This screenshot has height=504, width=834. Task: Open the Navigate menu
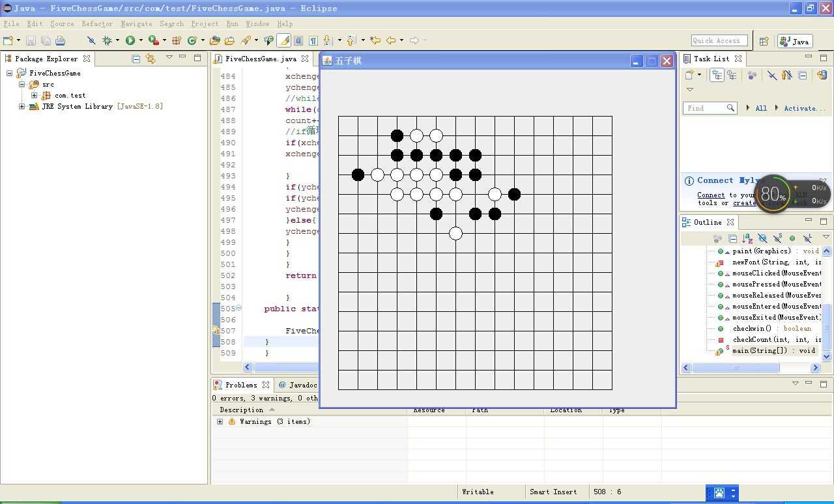click(136, 23)
